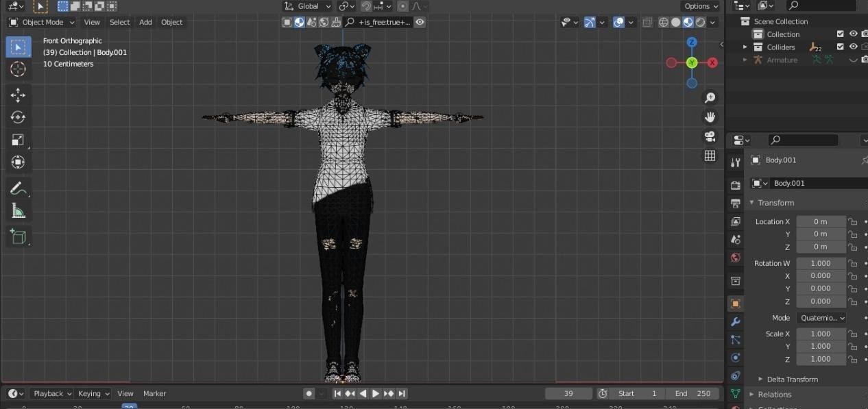
Task: Select the Measure tool
Action: 19,210
